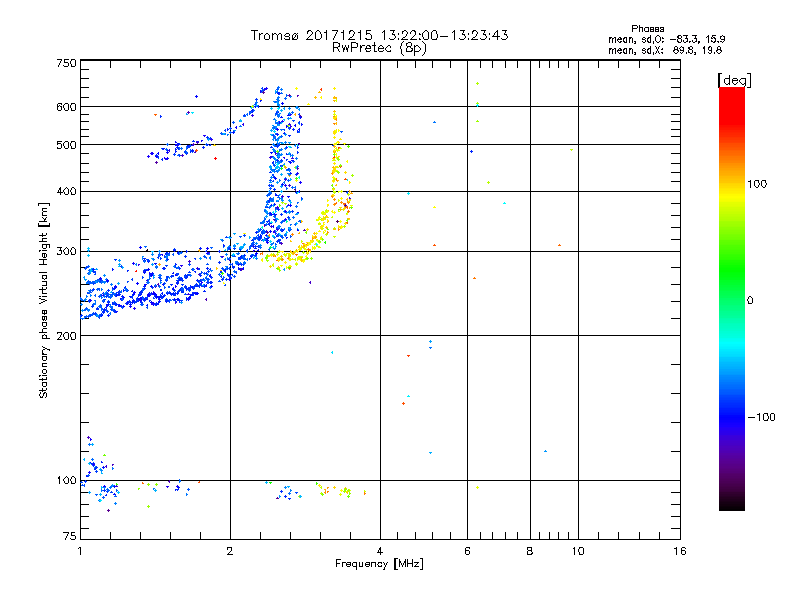Click the '10' x-axis tick label
Viewport: 800px width, 600px height.
click(x=578, y=551)
